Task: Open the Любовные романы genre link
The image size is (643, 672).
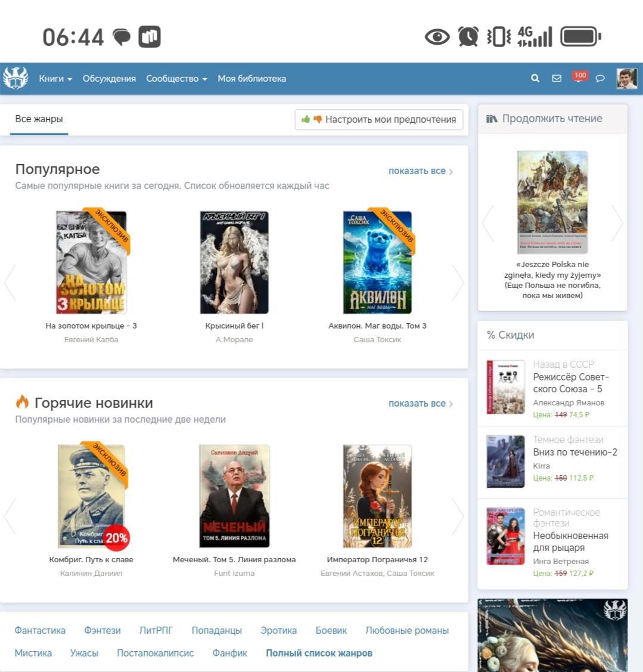Action: pos(407,630)
